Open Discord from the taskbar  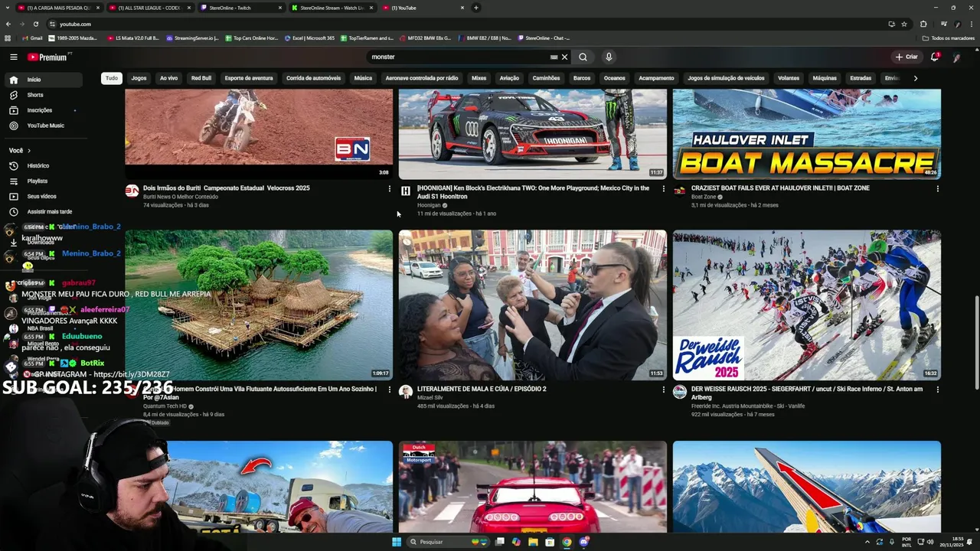click(x=583, y=542)
